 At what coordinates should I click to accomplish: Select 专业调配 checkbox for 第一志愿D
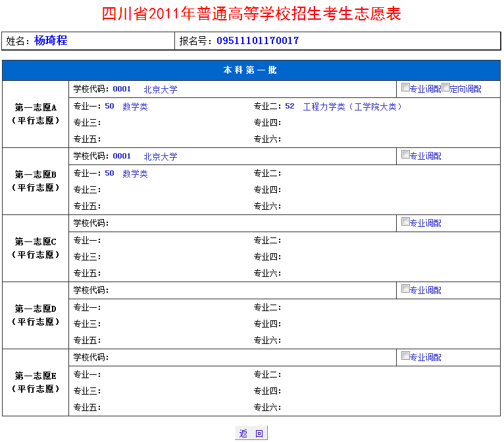click(405, 289)
